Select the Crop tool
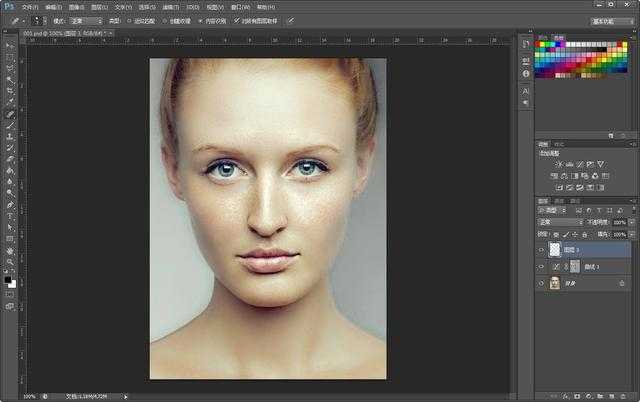This screenshot has height=402, width=640. [10, 91]
